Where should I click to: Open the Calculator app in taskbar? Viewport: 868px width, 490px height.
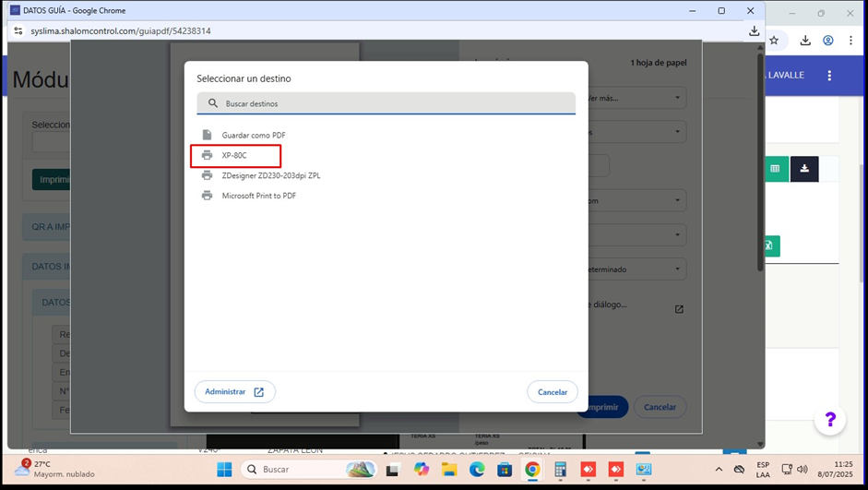click(560, 470)
